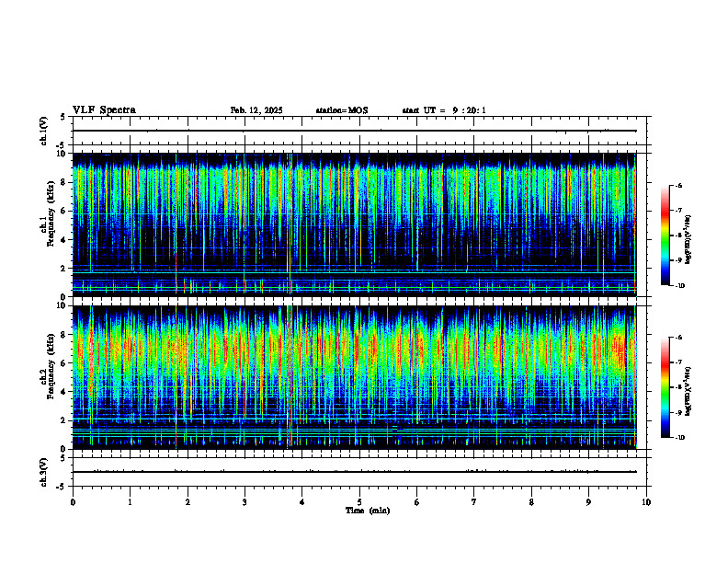Click the ch.3 voltage waveform trace
728x563 pixels.
click(354, 472)
